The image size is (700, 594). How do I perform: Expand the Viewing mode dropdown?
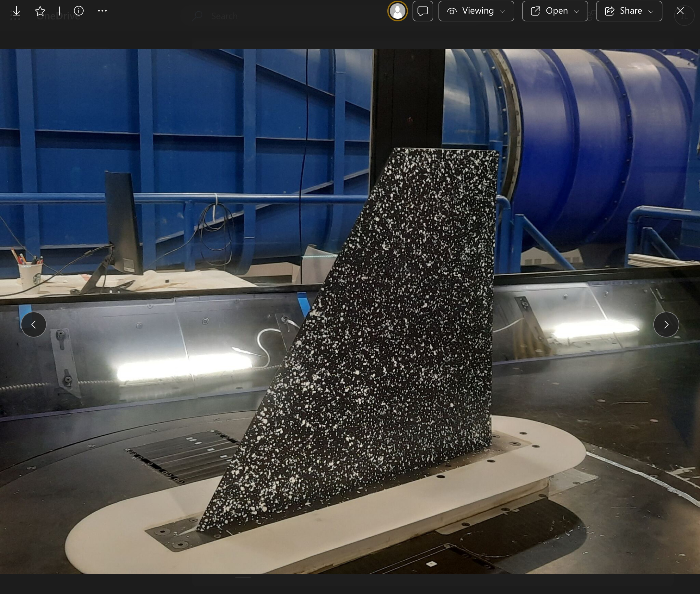click(502, 11)
